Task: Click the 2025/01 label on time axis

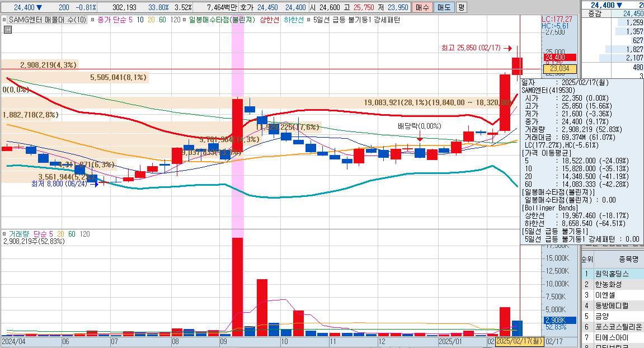Action: (450, 341)
